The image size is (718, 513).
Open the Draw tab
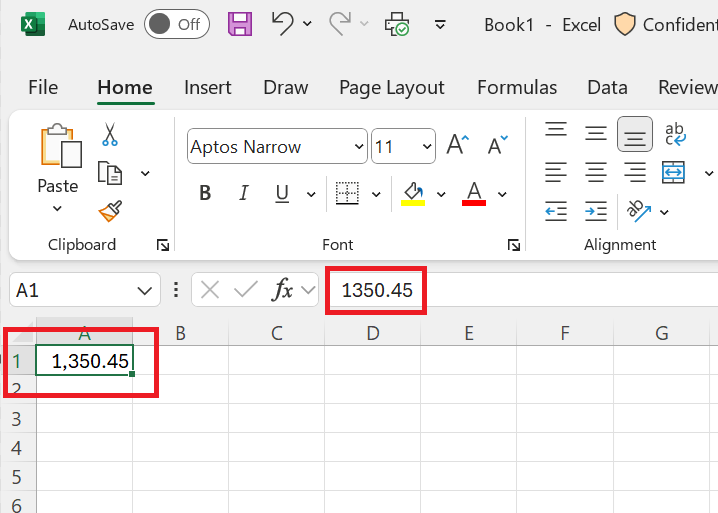[x=286, y=87]
